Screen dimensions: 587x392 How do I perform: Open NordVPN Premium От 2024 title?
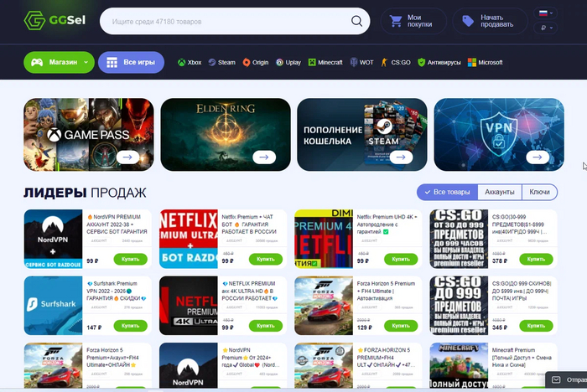(x=251, y=357)
